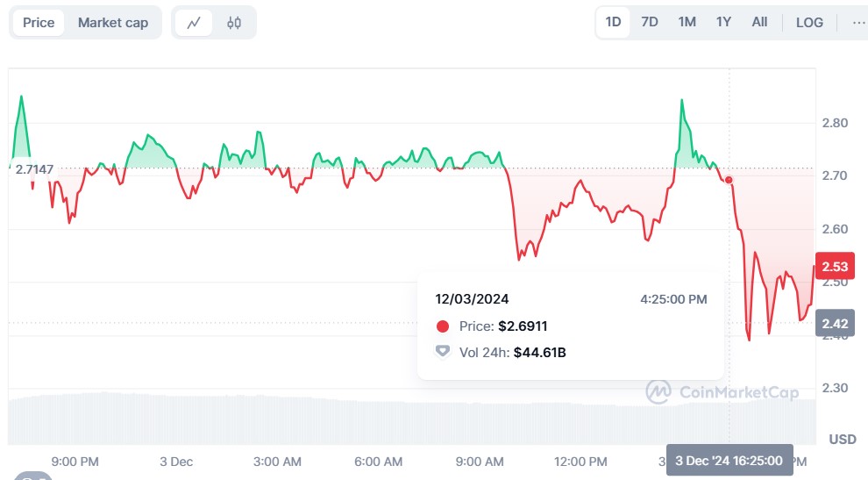Screen dimensions: 868x480
Task: Select the 7D time range
Action: 650,22
